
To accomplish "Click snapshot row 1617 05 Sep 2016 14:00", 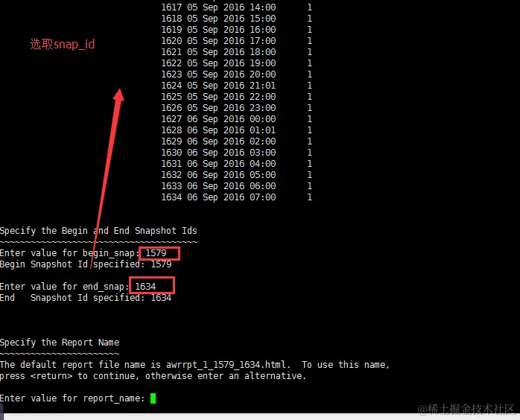I will (236, 7).
